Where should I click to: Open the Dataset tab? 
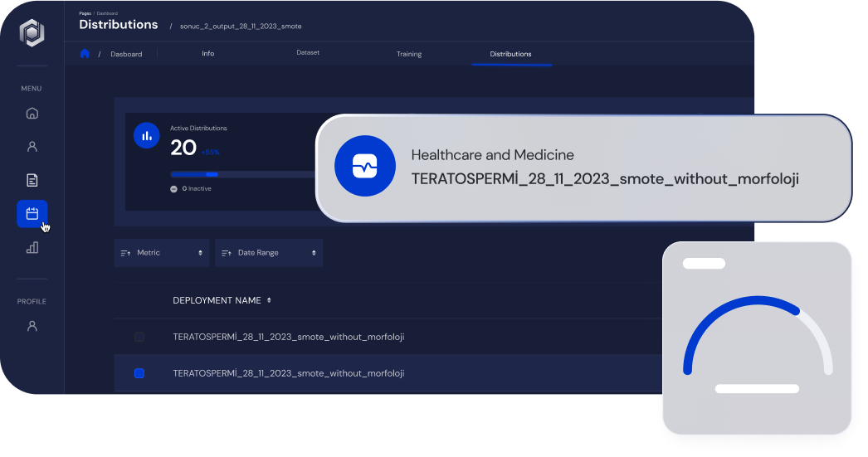(308, 53)
